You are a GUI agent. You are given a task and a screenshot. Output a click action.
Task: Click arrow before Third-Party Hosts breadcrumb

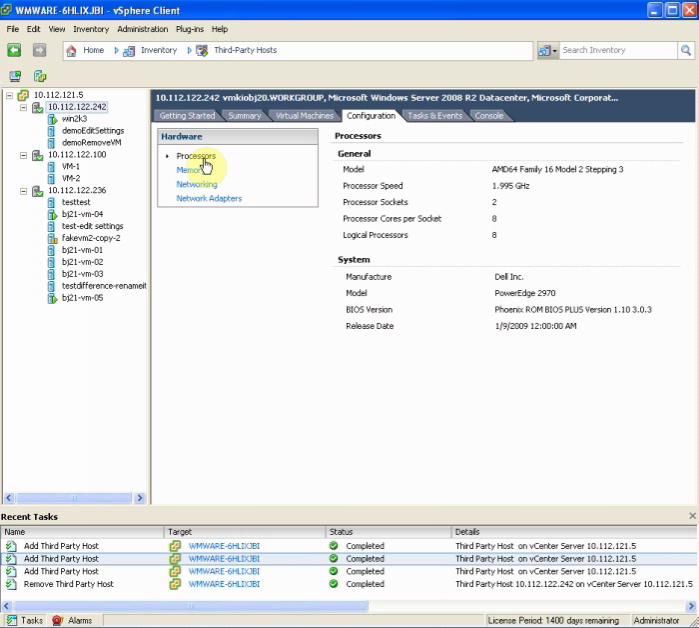point(189,50)
